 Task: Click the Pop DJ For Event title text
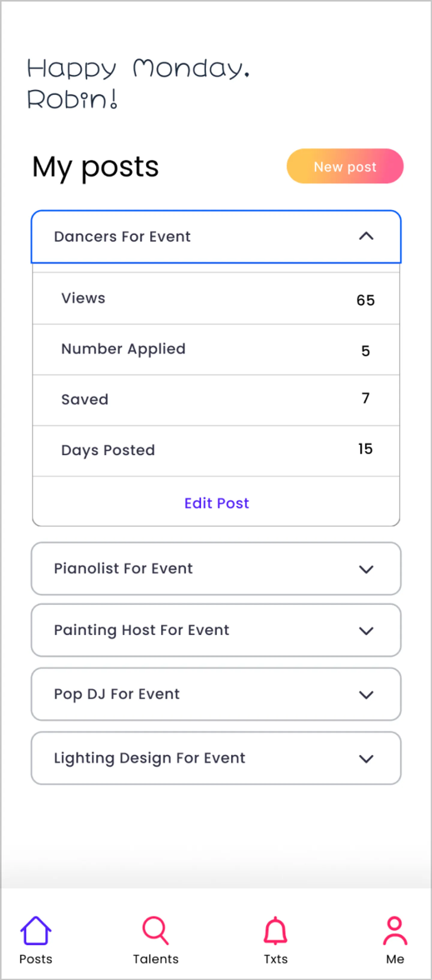[116, 694]
